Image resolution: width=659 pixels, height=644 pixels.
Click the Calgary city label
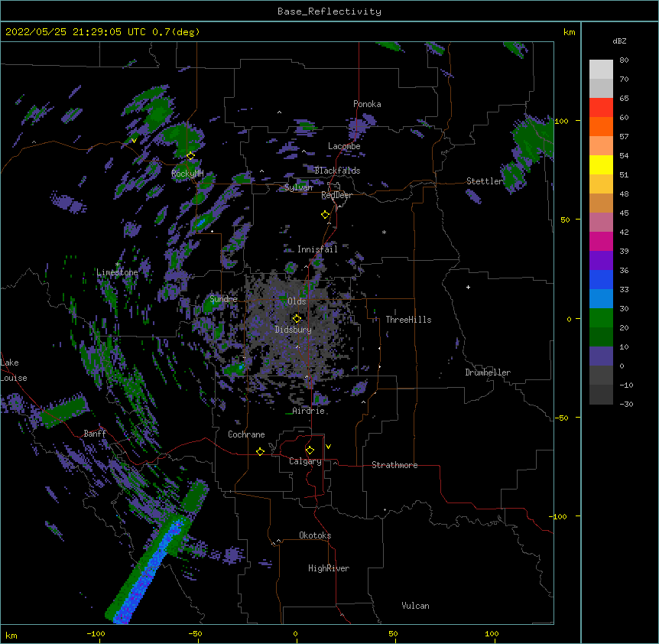tap(305, 461)
